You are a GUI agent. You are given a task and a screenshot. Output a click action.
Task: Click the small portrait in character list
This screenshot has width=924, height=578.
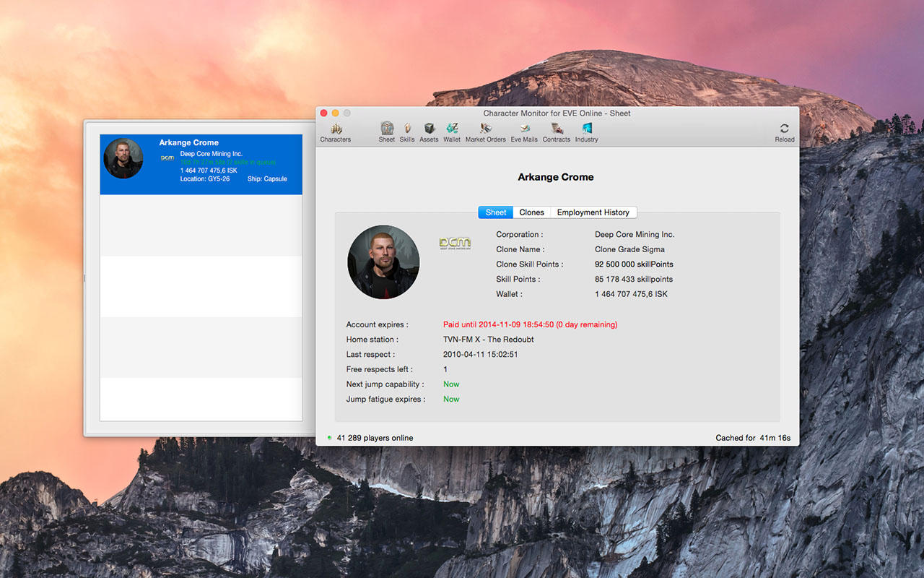tap(123, 158)
